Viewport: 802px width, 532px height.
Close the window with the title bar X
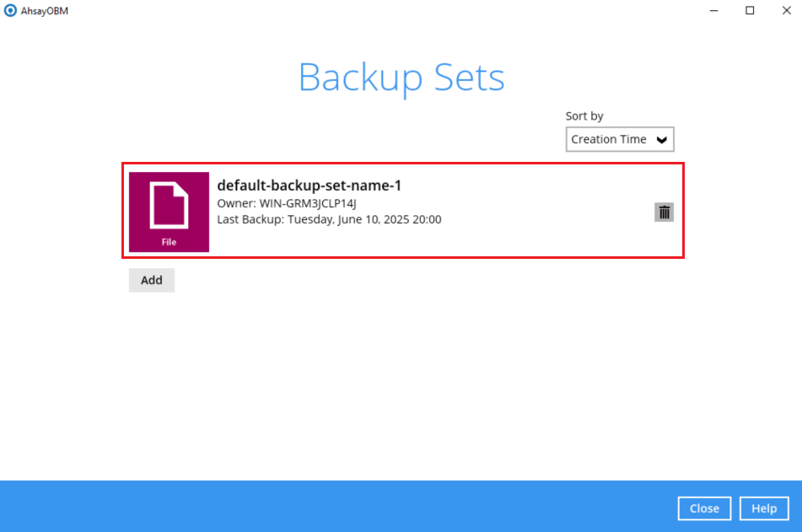tap(787, 11)
